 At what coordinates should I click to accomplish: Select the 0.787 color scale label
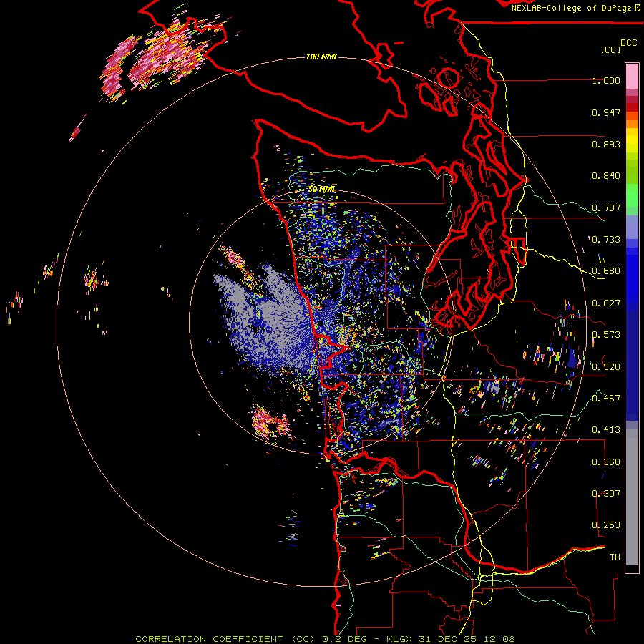coord(606,208)
